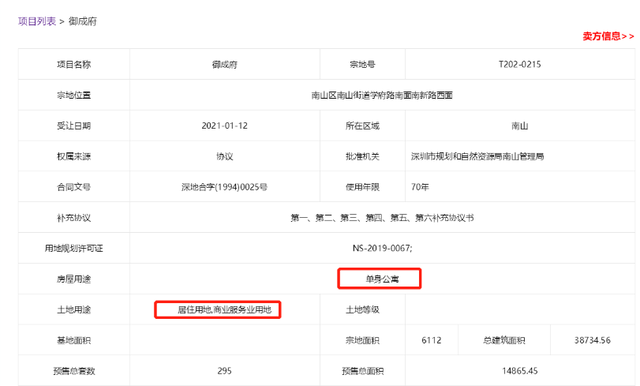
Task: Select the 所在区域 label cell
Action: tap(362, 126)
